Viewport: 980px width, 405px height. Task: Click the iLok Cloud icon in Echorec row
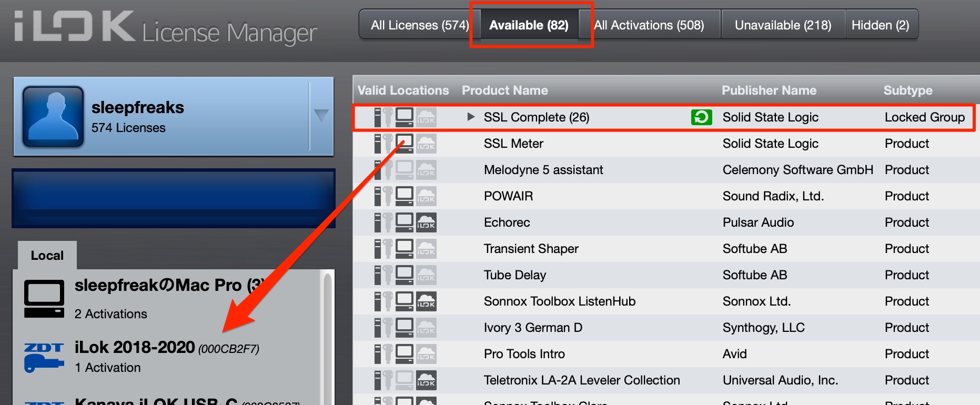click(426, 222)
